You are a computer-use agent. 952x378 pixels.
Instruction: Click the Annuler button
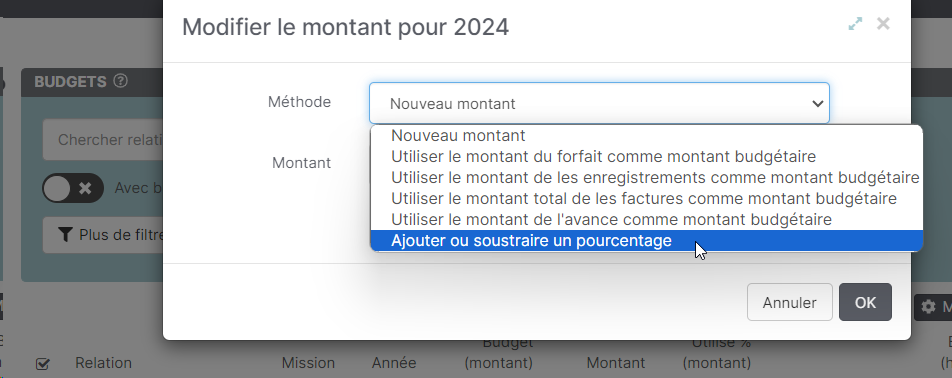coord(789,302)
